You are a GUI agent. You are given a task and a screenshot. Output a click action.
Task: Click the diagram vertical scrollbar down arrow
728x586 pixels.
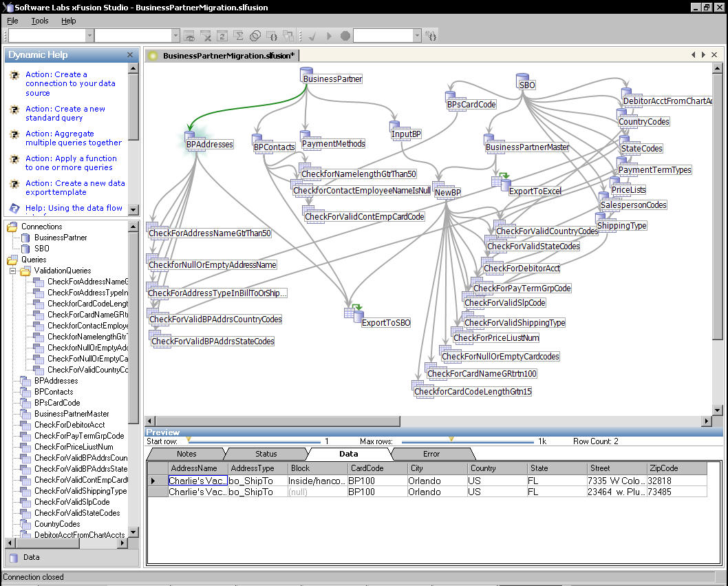[717, 410]
